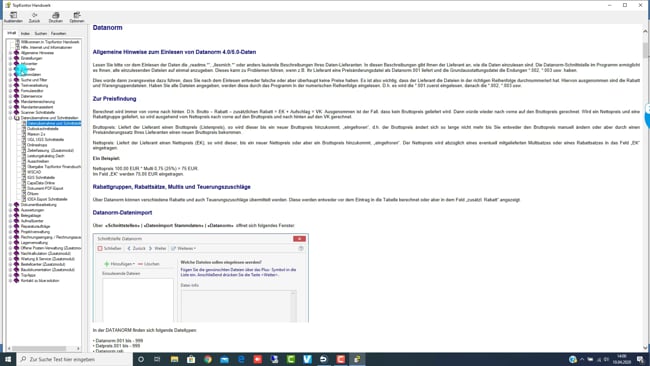Click the page icon beside WSCAD
Screen dimensions: 650x366
click(x=24, y=172)
